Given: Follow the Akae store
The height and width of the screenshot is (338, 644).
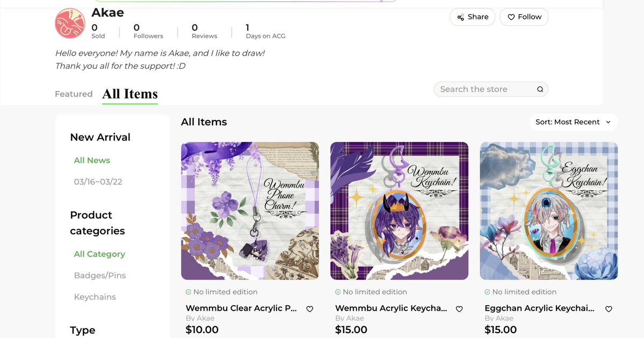Looking at the screenshot, I should pos(524,17).
